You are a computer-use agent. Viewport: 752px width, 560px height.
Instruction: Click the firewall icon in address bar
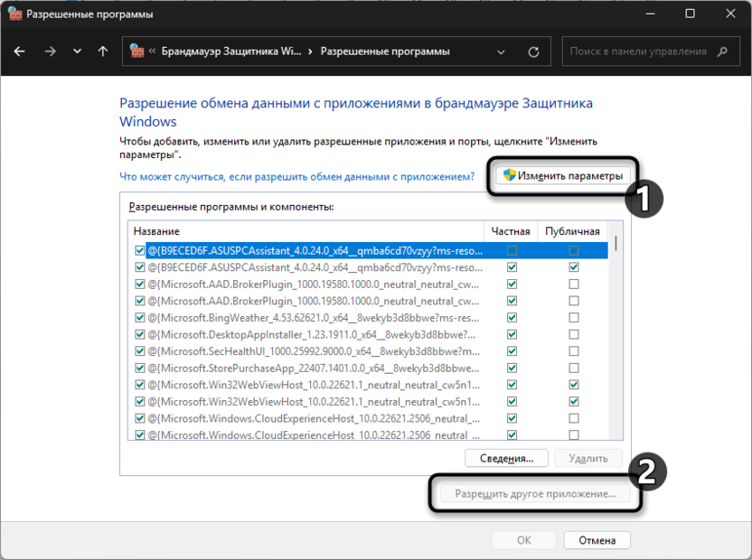tap(136, 51)
